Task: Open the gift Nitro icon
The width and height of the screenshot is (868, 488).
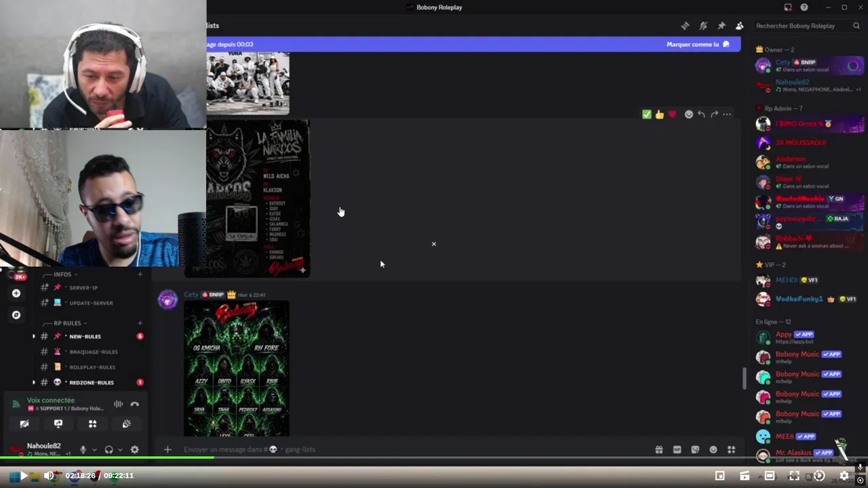Action: [x=658, y=449]
